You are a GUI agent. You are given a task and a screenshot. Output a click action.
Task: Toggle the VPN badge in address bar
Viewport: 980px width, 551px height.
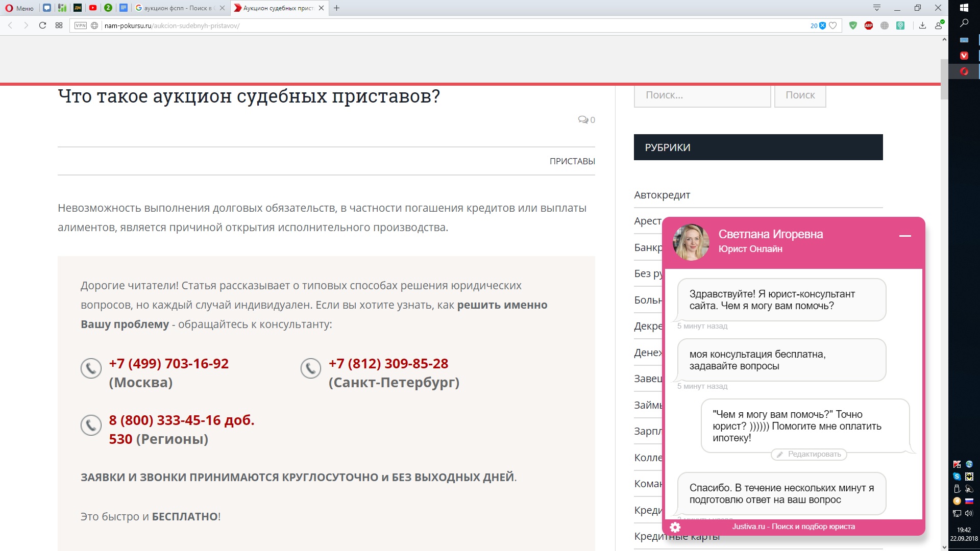pos(81,26)
